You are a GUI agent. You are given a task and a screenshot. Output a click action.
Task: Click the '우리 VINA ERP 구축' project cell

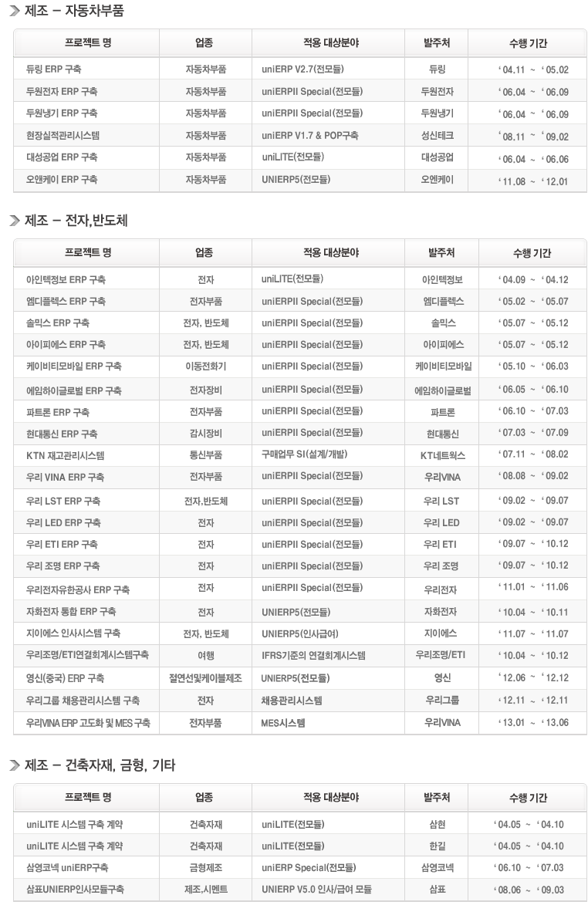click(x=66, y=477)
